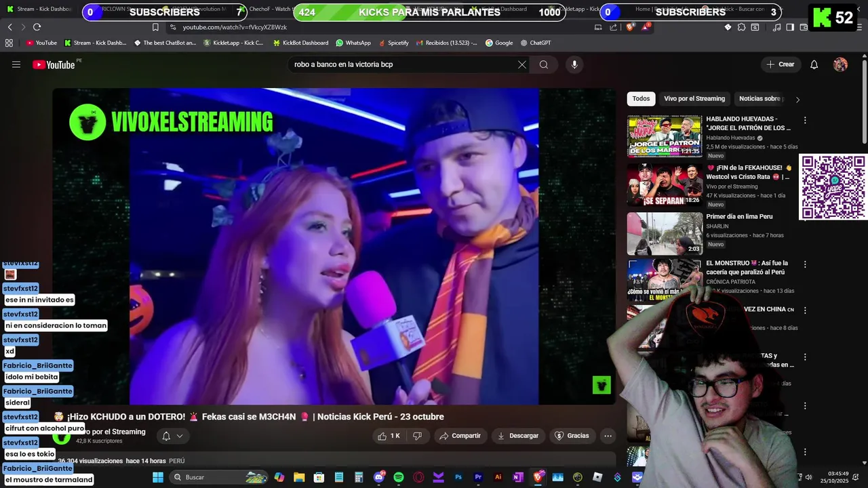The image size is (868, 488).
Task: Open Windows Start menu
Action: click(158, 477)
